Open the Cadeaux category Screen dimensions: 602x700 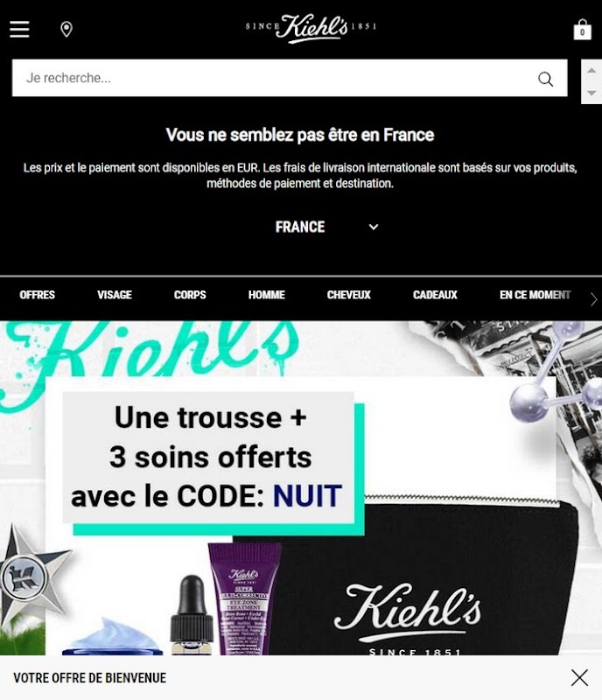435,295
